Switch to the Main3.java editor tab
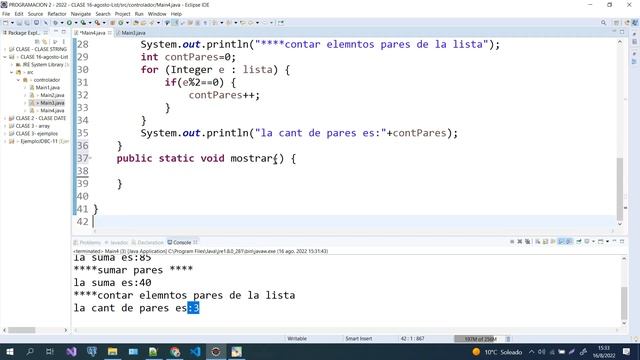 131,33
